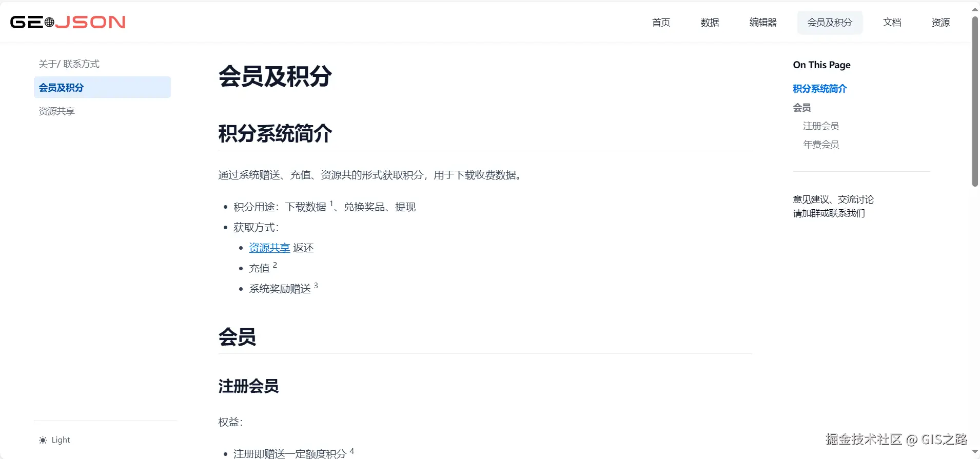Open the 数据 nav item

coord(710,23)
